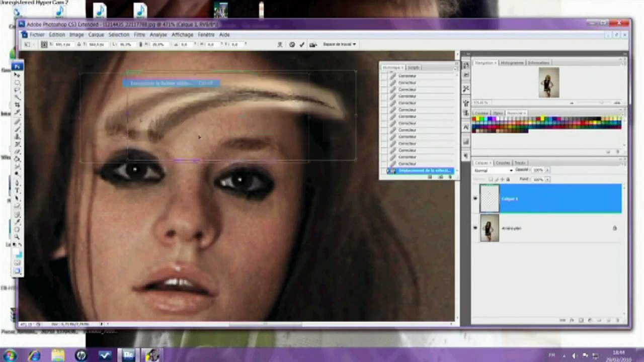This screenshot has height=362, width=644.
Task: Select the Zoom tool in toolbox
Action: (x=17, y=236)
